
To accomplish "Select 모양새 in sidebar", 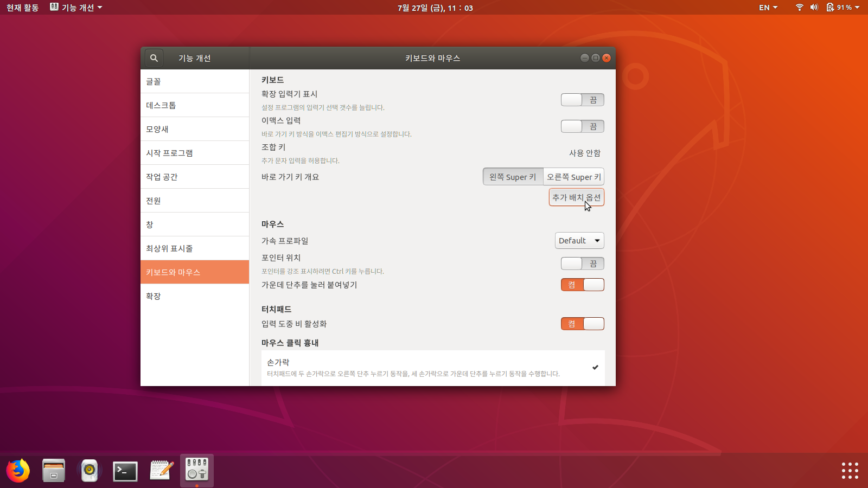I will [195, 129].
